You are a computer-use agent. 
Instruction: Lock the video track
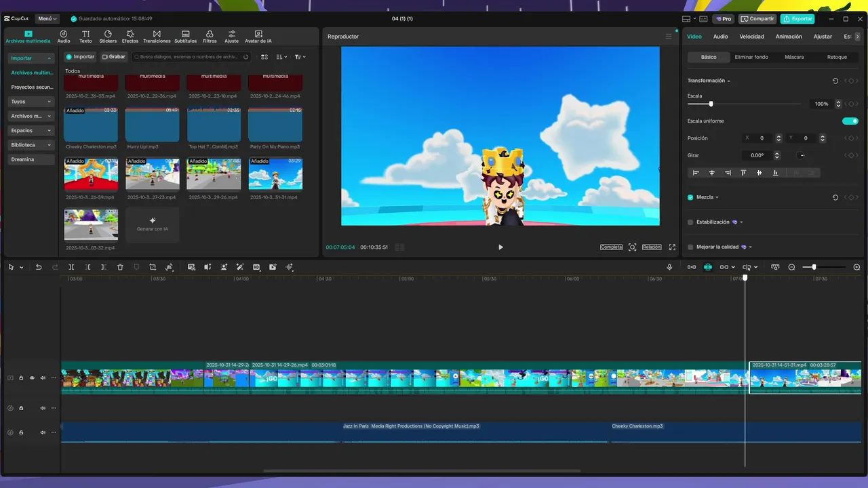coord(21,378)
